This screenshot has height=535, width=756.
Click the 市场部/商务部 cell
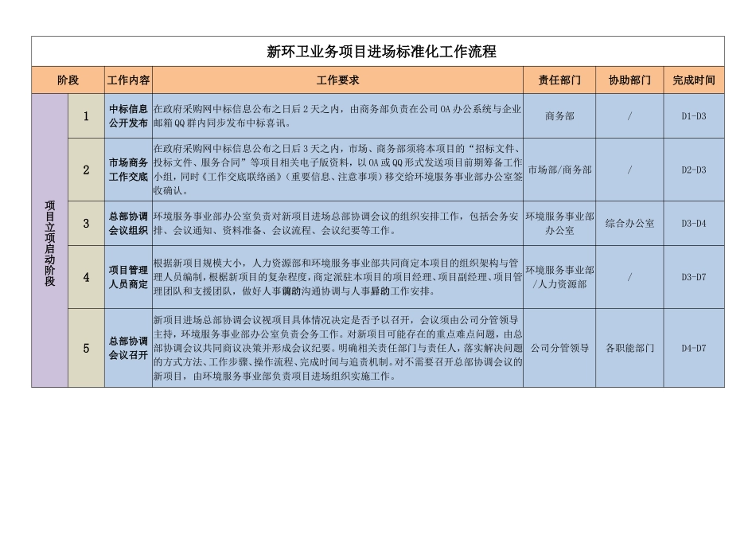pyautogui.click(x=559, y=170)
